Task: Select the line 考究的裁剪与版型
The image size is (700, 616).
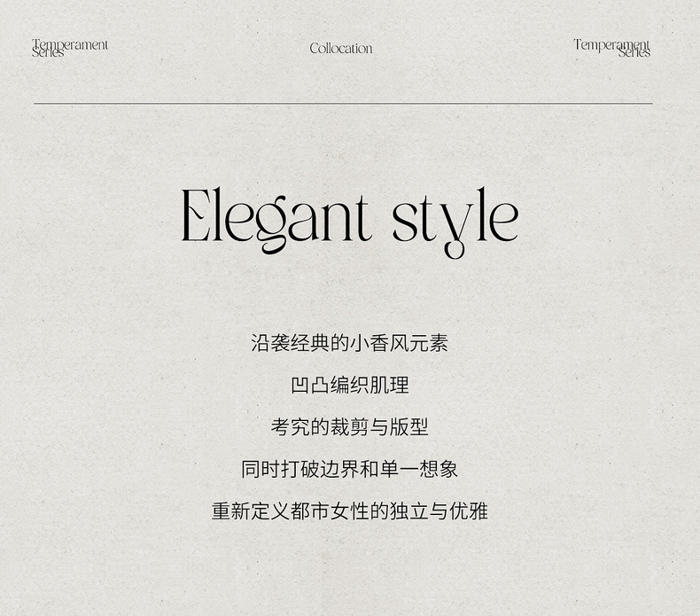Action: click(x=349, y=427)
